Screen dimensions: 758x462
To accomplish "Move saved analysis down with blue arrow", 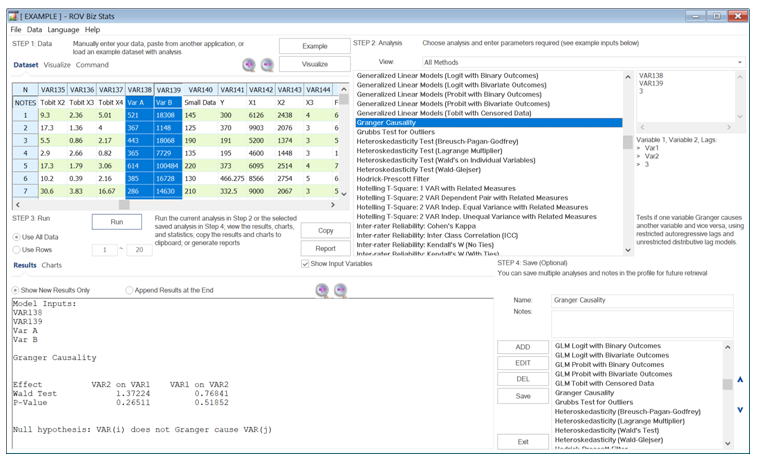I will (740, 410).
